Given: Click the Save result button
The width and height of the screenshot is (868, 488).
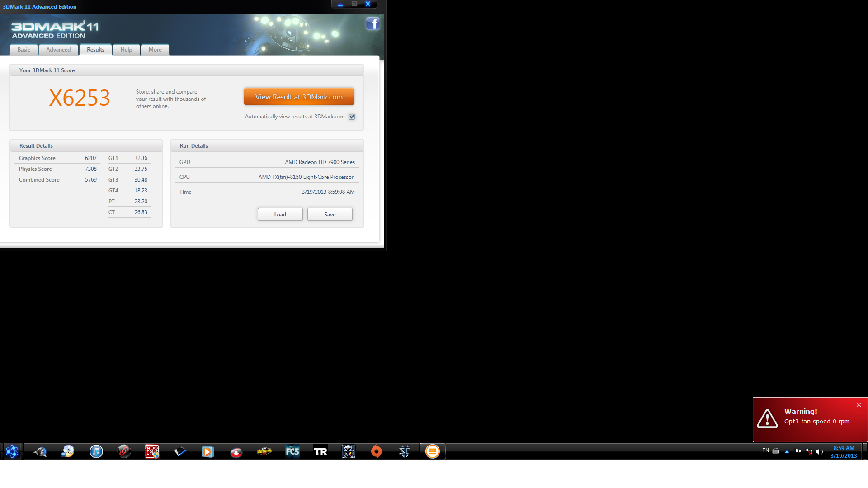Looking at the screenshot, I should tap(330, 214).
